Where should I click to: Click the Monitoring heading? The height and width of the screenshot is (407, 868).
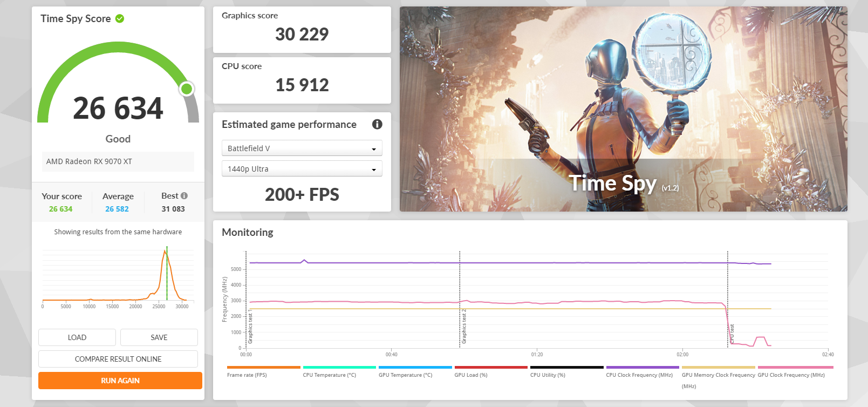[248, 232]
